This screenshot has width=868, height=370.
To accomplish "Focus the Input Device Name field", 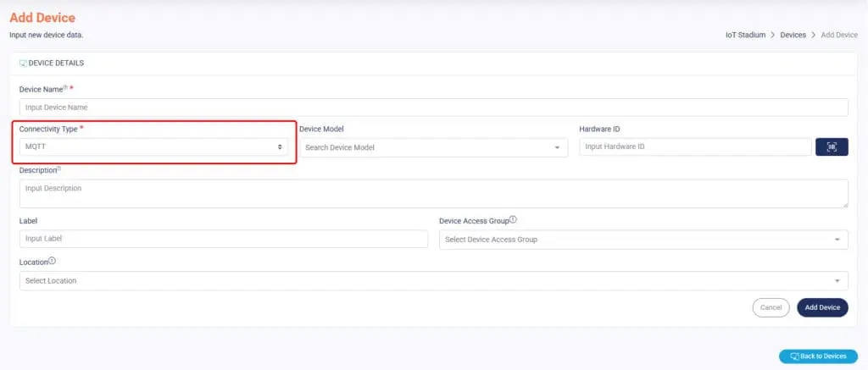I will tap(433, 108).
